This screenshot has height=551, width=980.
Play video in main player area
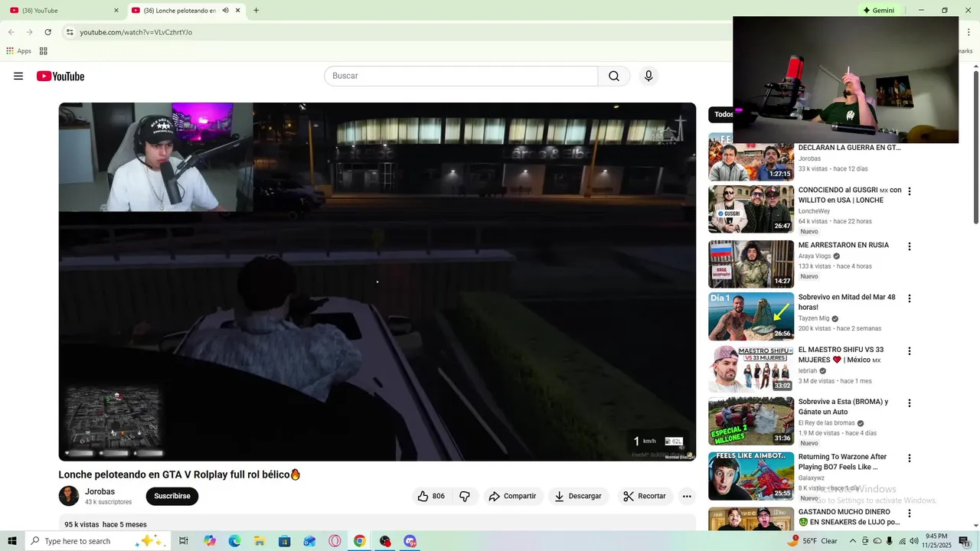pyautogui.click(x=377, y=282)
